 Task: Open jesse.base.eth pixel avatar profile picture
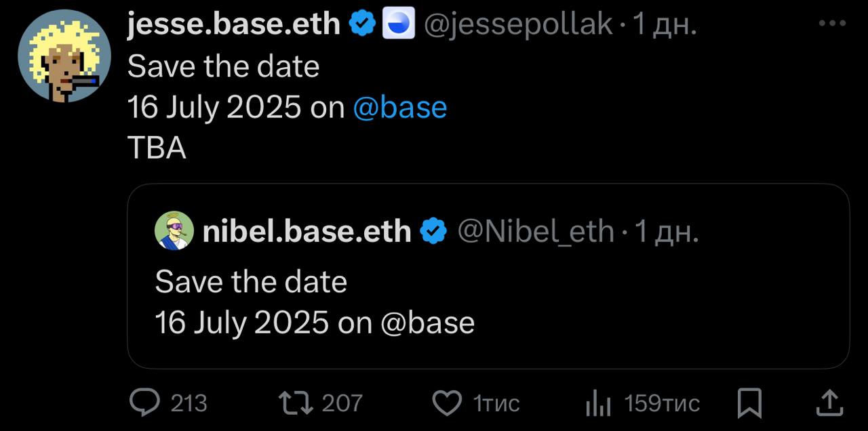coord(64,56)
